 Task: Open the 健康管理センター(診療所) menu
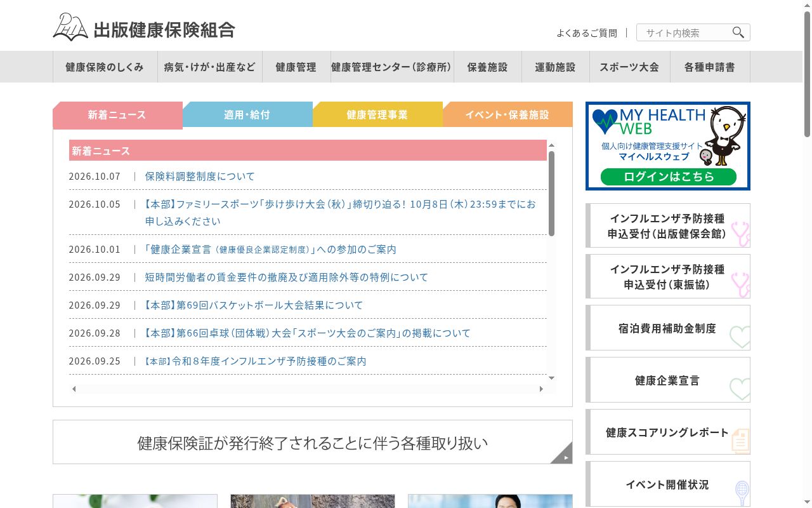click(391, 67)
